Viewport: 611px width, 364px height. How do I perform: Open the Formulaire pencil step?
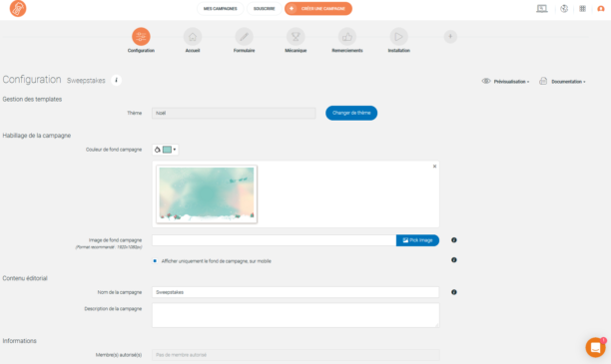(x=244, y=37)
